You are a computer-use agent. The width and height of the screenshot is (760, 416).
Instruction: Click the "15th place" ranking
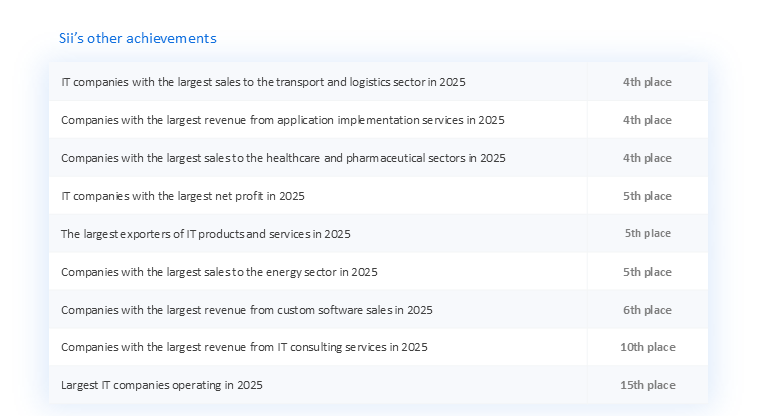(648, 385)
